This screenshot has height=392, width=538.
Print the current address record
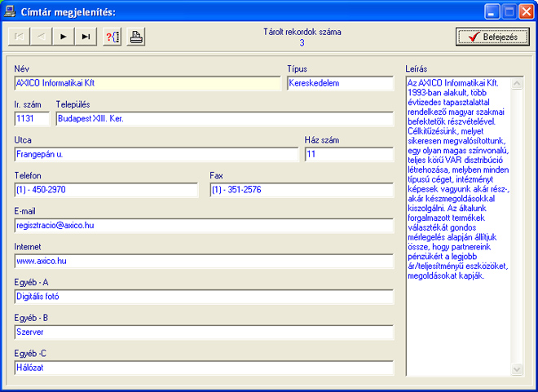(136, 37)
